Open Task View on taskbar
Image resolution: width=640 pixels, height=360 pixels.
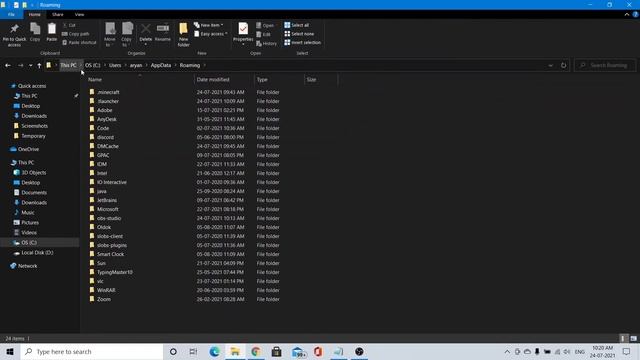point(193,351)
